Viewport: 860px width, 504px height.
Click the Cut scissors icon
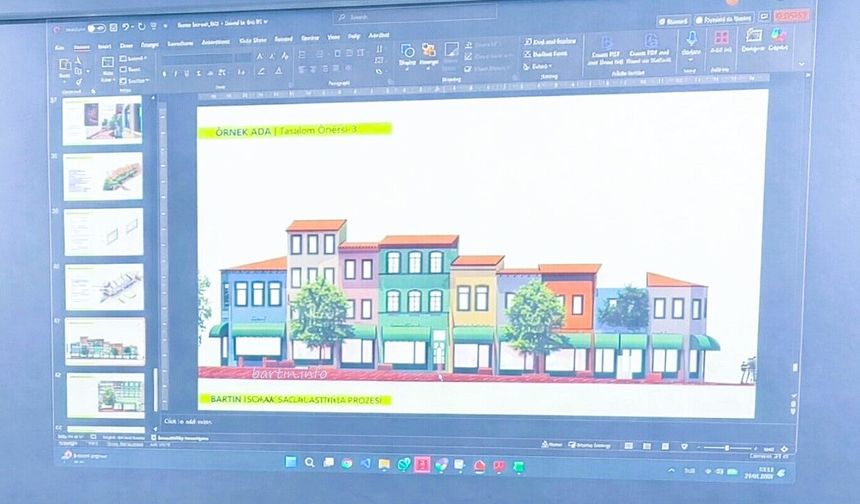(x=78, y=60)
